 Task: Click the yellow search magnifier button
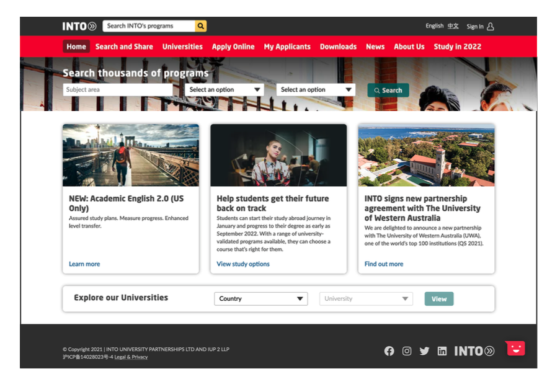pyautogui.click(x=201, y=25)
